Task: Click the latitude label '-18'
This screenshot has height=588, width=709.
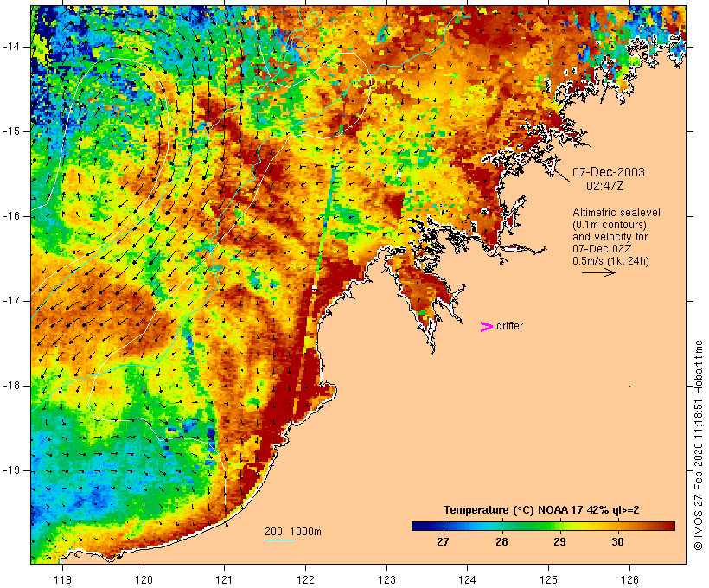Action: tap(11, 386)
